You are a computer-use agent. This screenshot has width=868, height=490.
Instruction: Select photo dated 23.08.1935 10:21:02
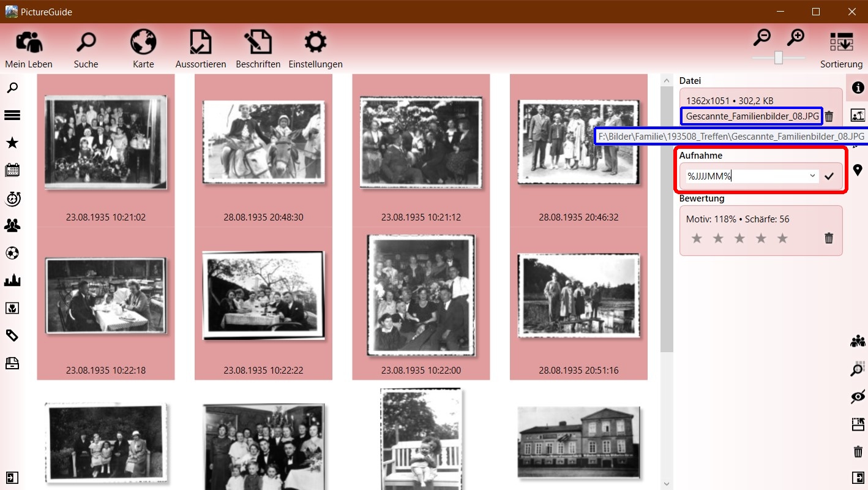[106, 150]
